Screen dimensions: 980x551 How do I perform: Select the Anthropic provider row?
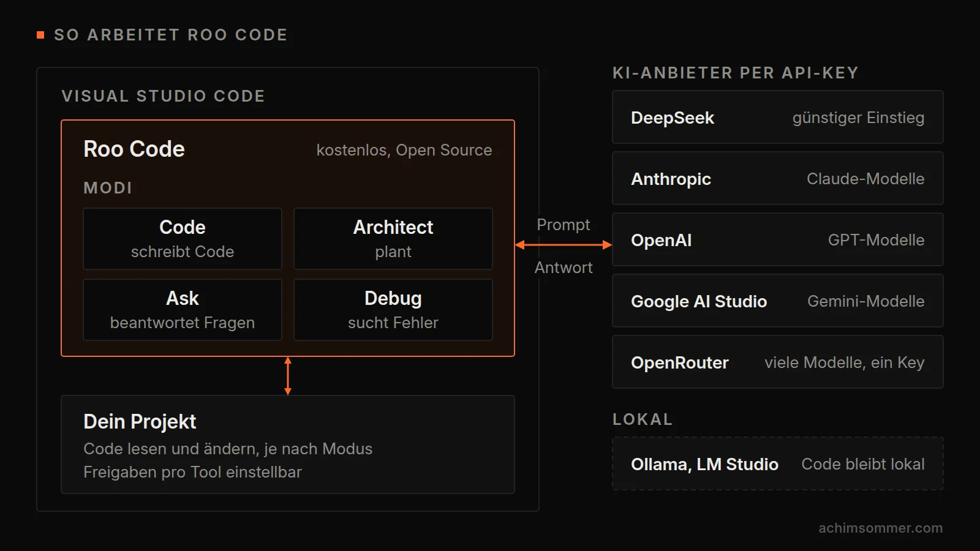click(x=778, y=178)
